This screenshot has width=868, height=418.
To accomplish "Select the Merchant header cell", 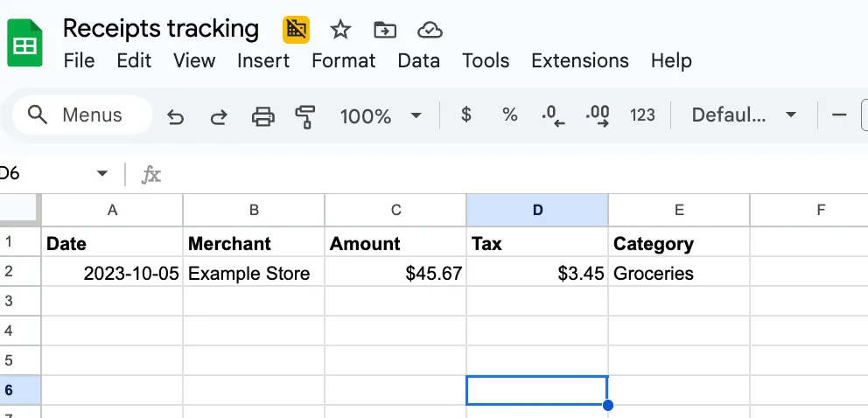I will tap(254, 241).
